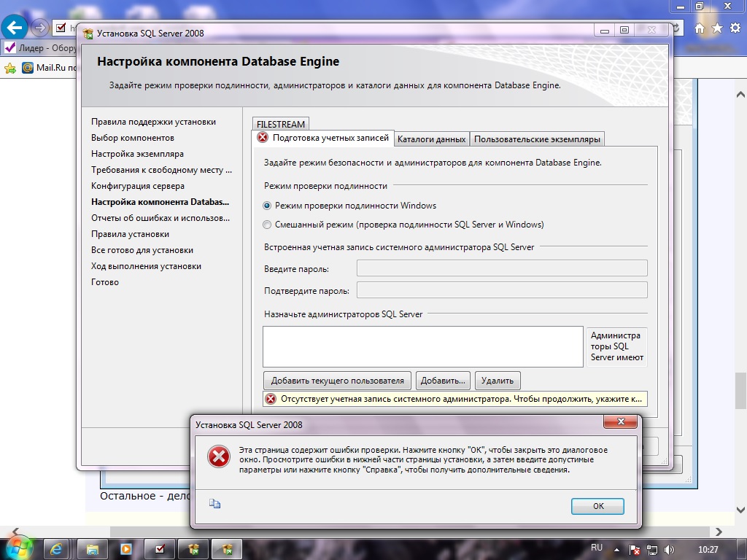Click the first SQL Server setup taskbar icon
This screenshot has height=560, width=747.
click(193, 550)
